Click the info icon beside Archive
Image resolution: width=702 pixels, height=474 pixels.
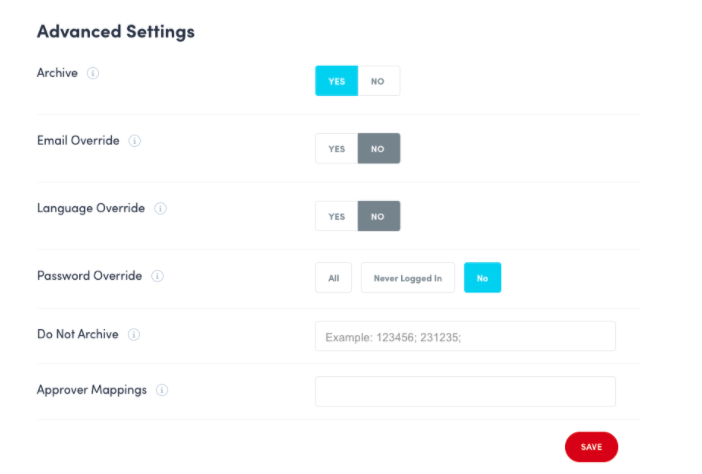click(93, 74)
